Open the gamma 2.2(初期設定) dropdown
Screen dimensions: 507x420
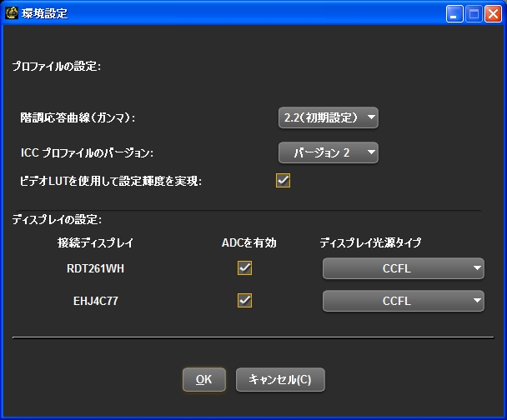click(x=329, y=117)
